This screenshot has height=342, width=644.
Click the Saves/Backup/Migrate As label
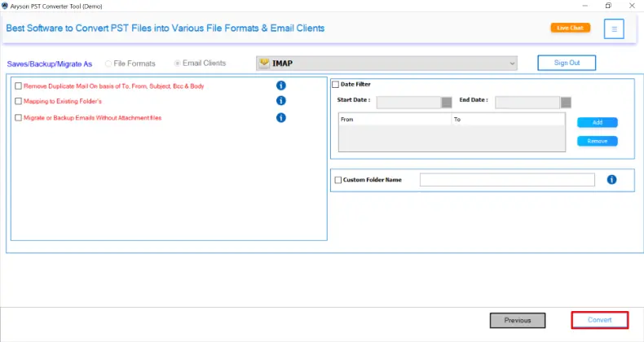click(49, 64)
